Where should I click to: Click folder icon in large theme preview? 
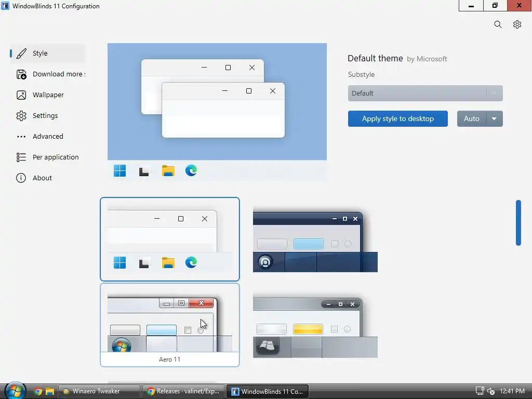[x=168, y=170]
